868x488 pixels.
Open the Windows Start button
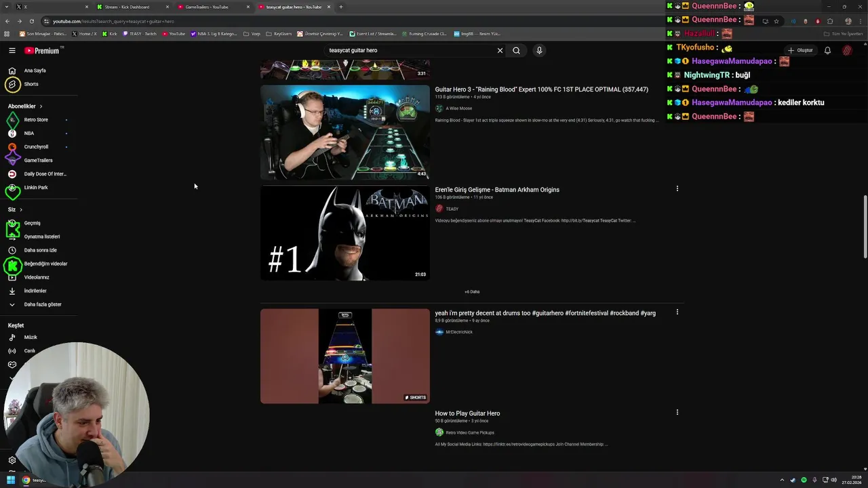pos(11,480)
